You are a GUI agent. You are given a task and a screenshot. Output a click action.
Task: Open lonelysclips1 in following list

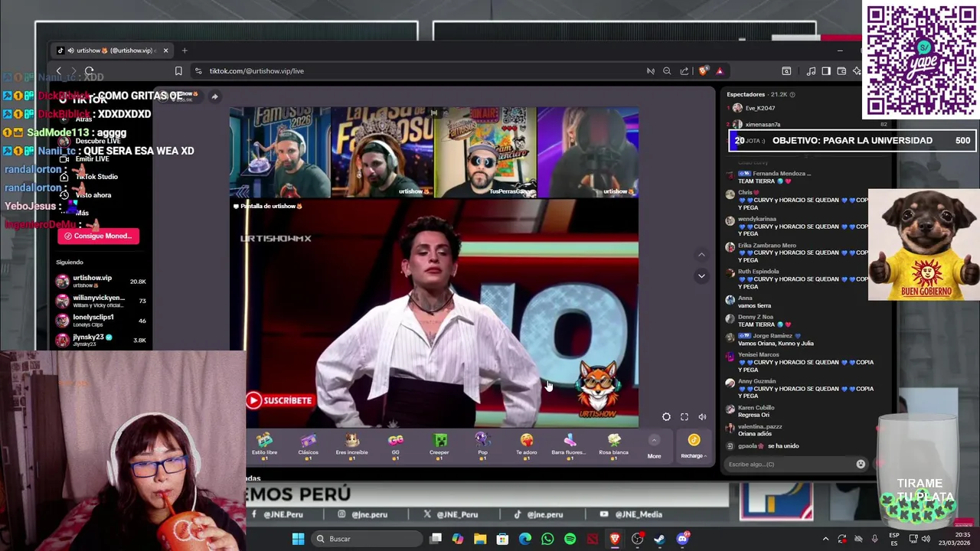(x=100, y=320)
